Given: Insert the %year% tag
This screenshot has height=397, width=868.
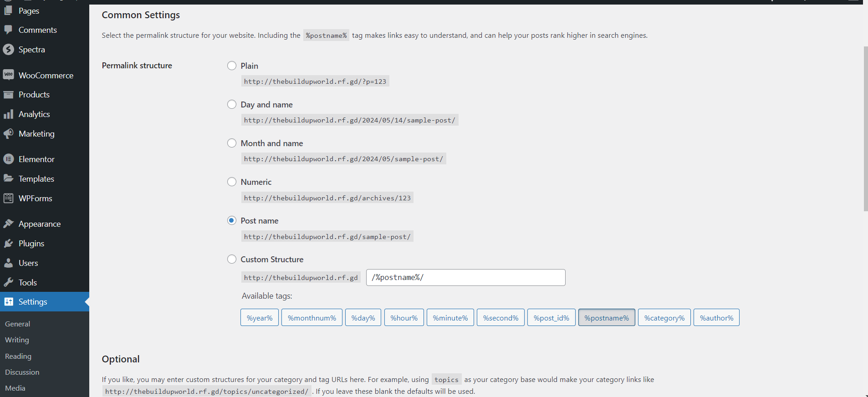Looking at the screenshot, I should coord(260,318).
